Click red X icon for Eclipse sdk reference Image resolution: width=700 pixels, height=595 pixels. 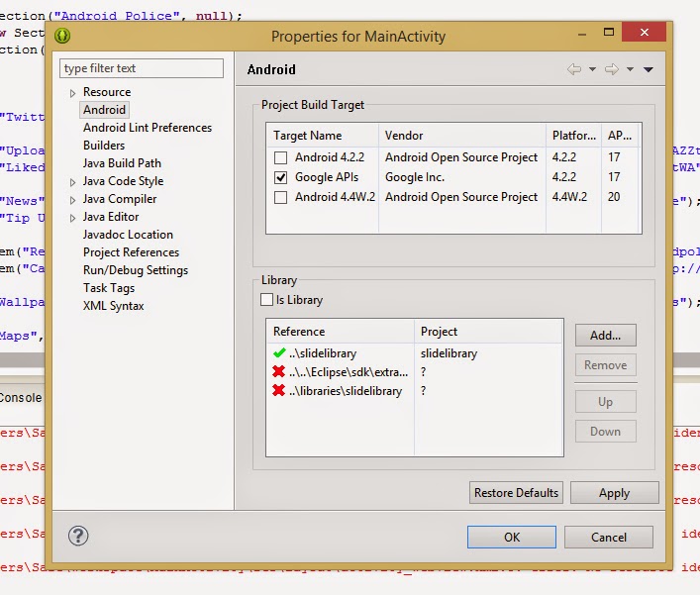279,372
